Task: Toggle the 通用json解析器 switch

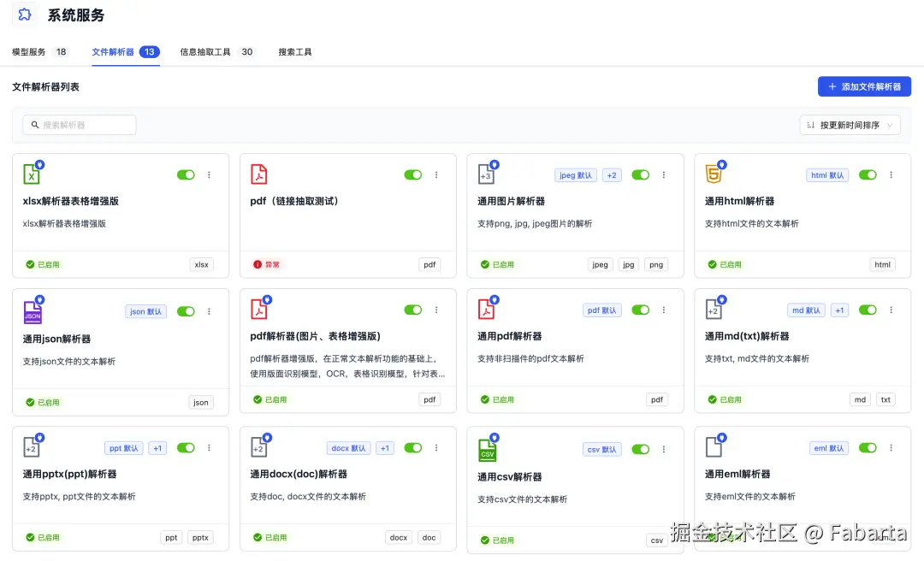Action: pyautogui.click(x=186, y=311)
